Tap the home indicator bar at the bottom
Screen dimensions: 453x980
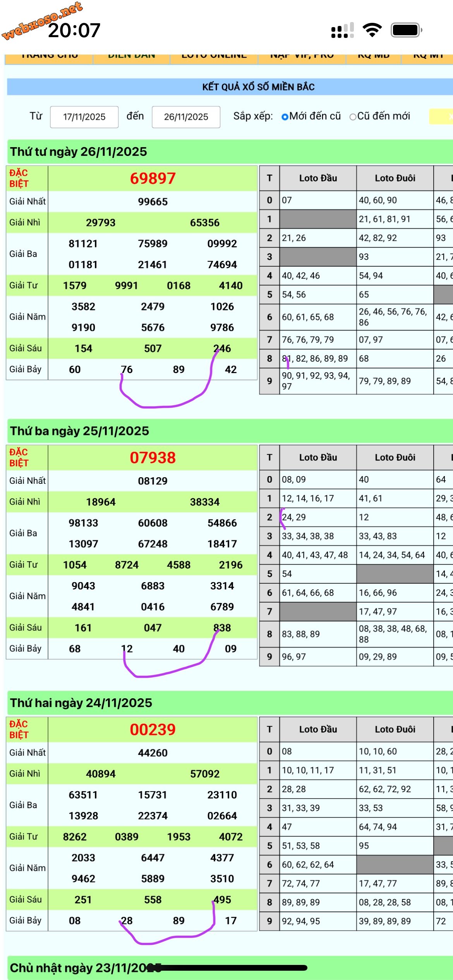[x=232, y=968]
